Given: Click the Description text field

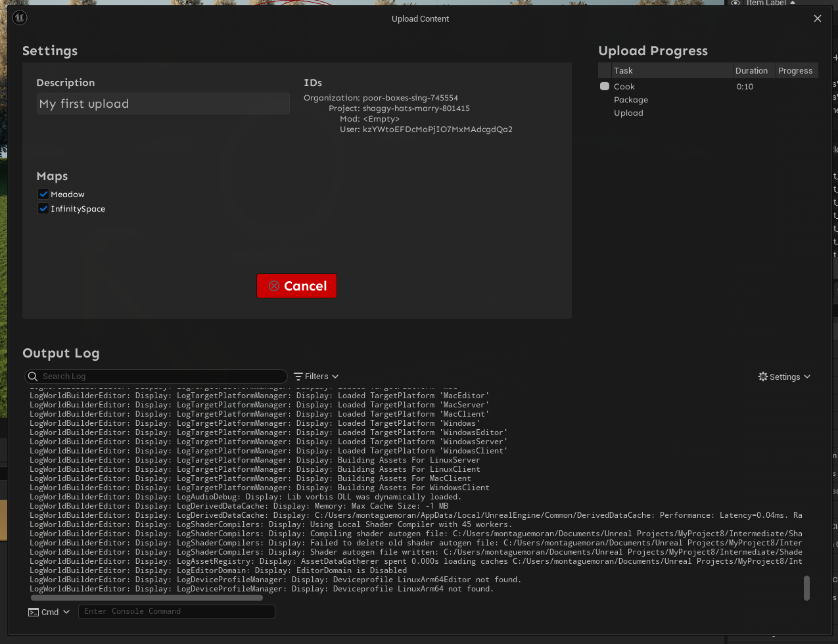Looking at the screenshot, I should point(163,104).
